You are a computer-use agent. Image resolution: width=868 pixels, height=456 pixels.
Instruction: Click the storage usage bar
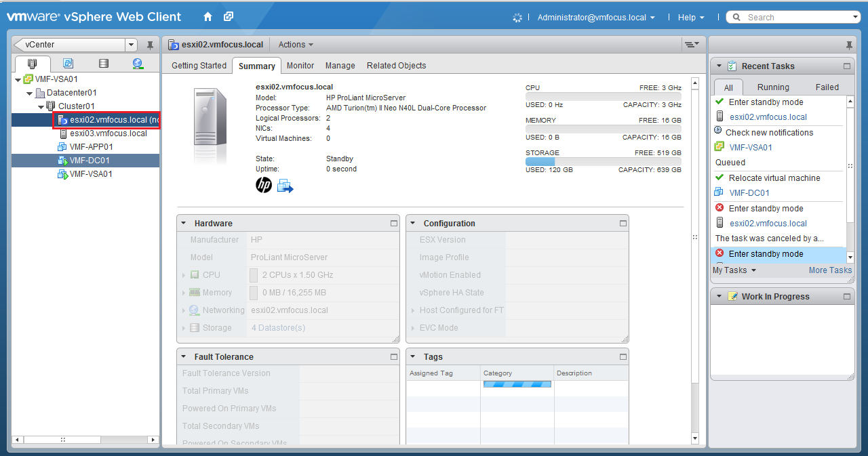pyautogui.click(x=603, y=162)
